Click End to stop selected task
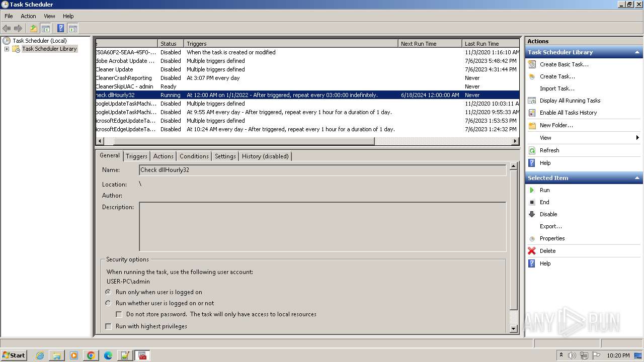The image size is (644, 362). point(544,202)
